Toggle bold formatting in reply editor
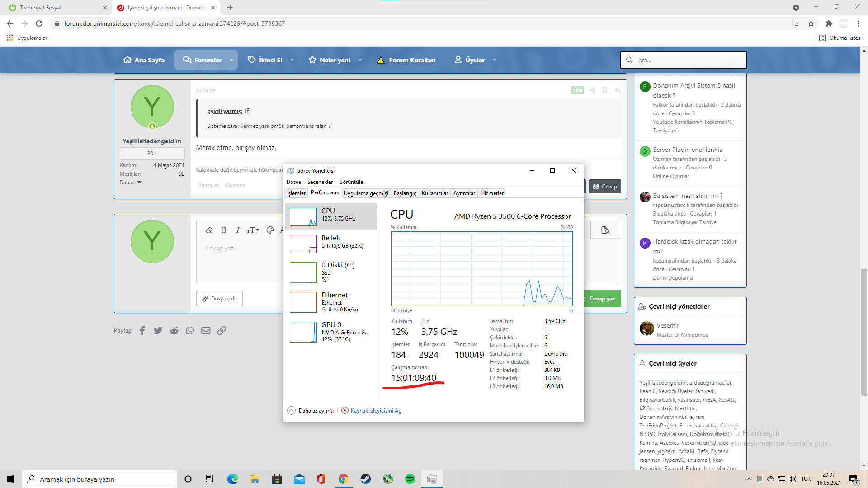The image size is (868, 488). 223,230
